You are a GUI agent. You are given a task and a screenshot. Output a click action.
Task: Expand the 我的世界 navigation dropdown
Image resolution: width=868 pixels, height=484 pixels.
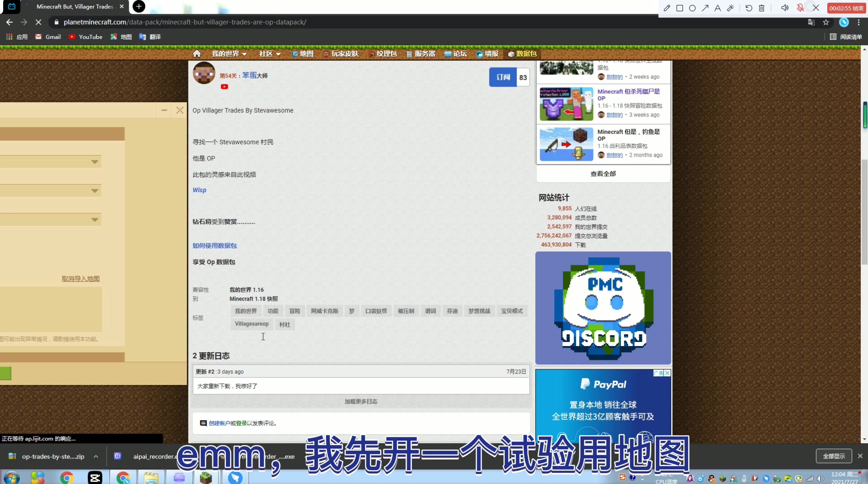point(229,54)
